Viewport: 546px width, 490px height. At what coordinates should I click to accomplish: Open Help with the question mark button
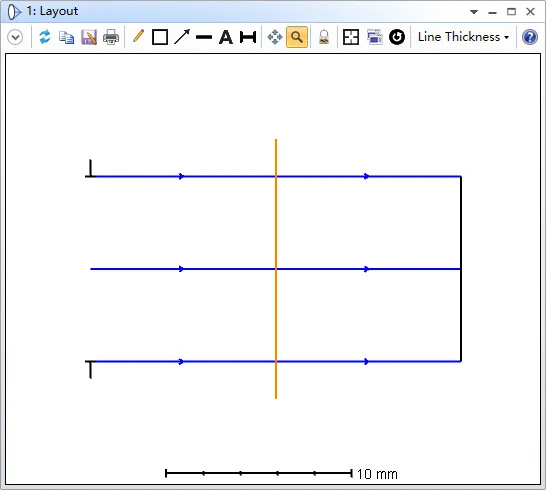(x=530, y=37)
